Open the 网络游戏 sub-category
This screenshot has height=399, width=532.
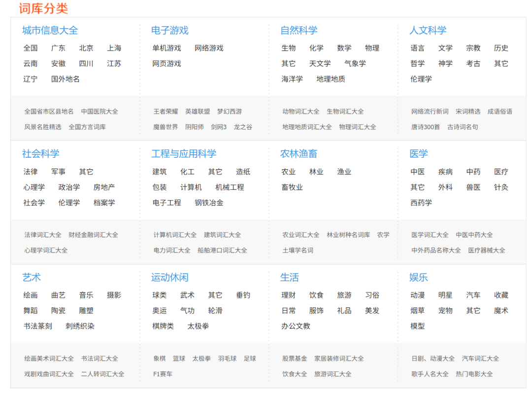tap(209, 48)
